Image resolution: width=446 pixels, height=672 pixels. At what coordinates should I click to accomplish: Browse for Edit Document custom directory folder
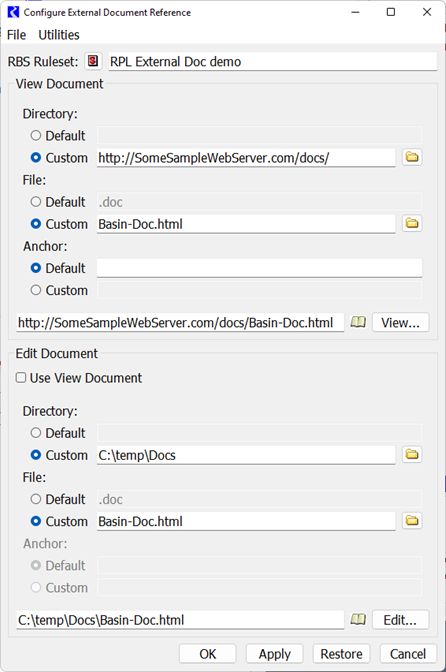[x=412, y=454]
